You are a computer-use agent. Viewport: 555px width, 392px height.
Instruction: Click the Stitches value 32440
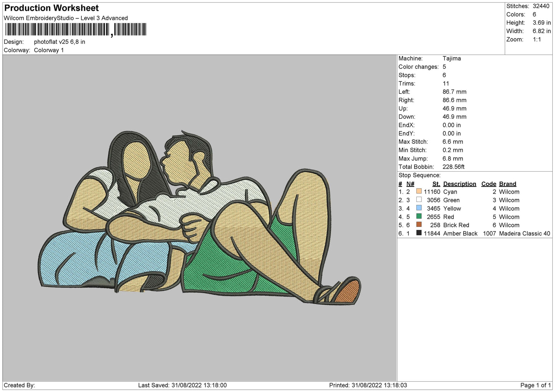pos(541,6)
